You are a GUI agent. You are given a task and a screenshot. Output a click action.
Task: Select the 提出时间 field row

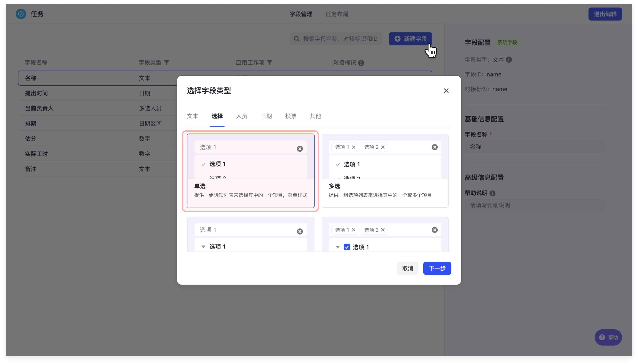pyautogui.click(x=98, y=93)
